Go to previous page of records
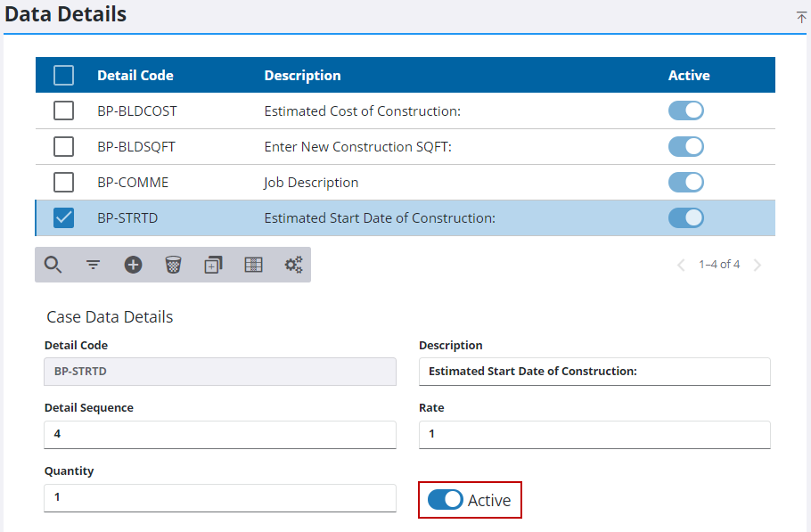Image resolution: width=811 pixels, height=532 pixels. click(681, 266)
